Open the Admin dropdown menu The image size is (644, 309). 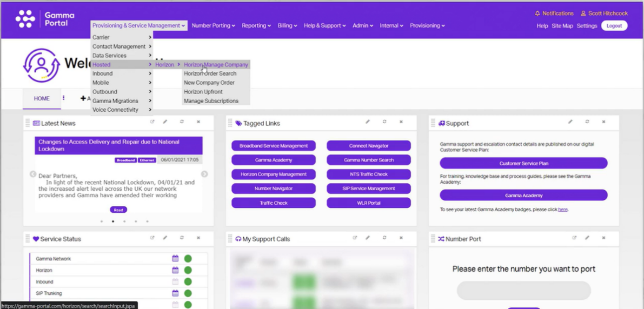[x=363, y=25]
